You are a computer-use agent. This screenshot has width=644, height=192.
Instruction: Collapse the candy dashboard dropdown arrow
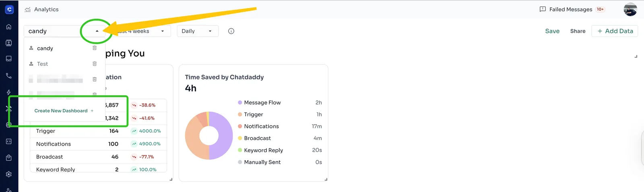click(x=97, y=31)
